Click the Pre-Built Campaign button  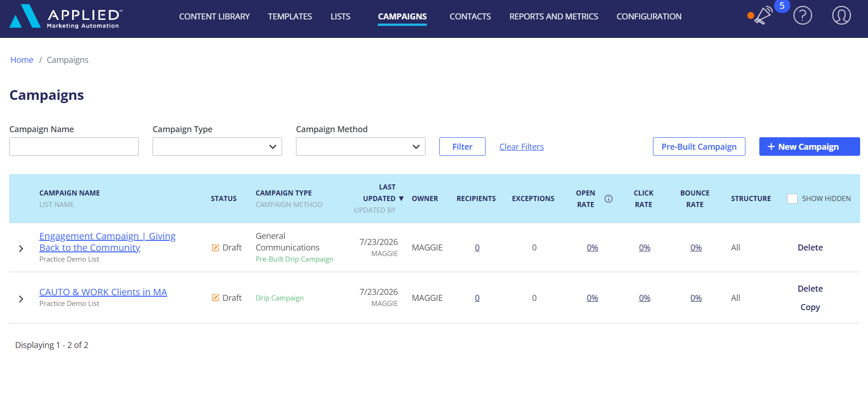699,147
